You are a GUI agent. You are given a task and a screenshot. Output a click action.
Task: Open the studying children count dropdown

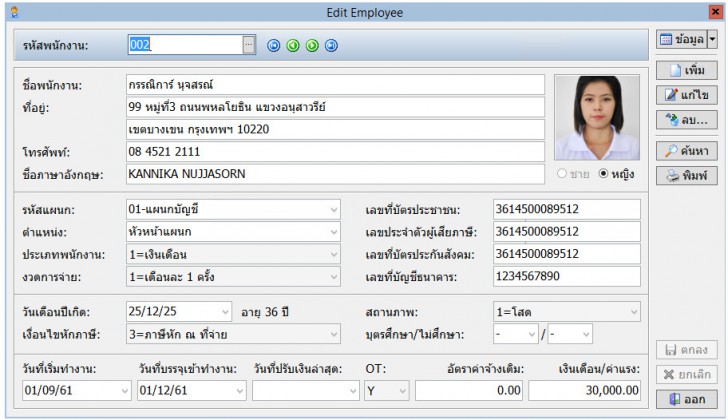pyautogui.click(x=532, y=334)
